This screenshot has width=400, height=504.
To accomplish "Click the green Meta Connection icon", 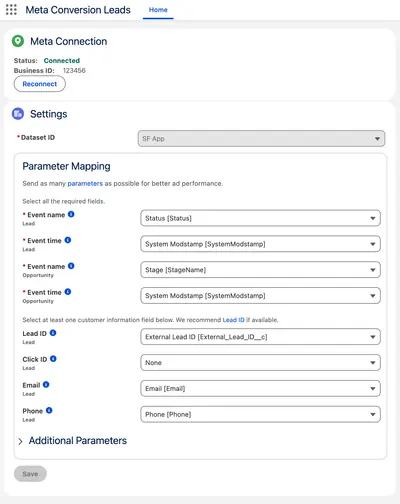I will pos(18,41).
